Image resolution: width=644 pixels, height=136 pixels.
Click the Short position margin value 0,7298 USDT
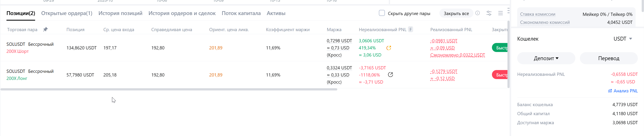[x=339, y=41]
